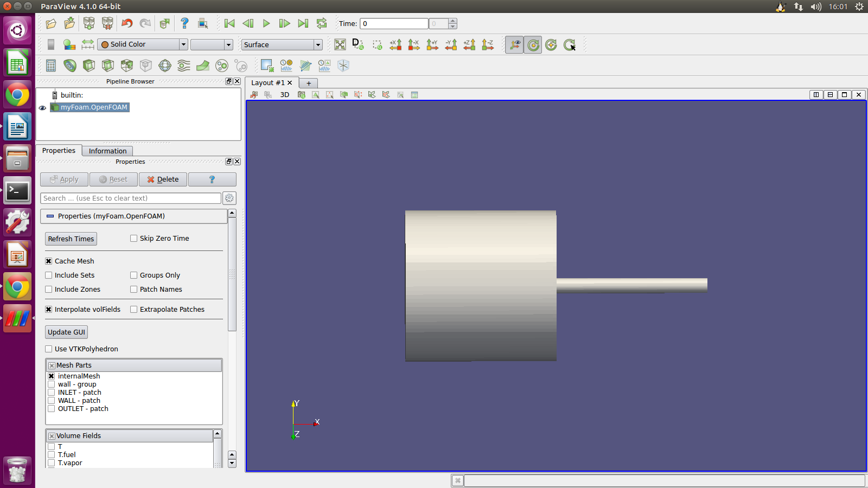Apply the Clip filter

pyautogui.click(x=89, y=66)
